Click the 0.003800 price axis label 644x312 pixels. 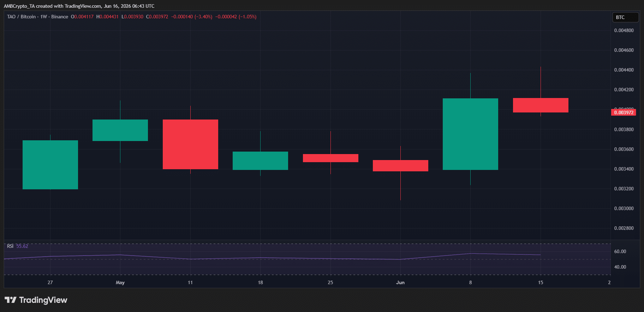click(624, 129)
